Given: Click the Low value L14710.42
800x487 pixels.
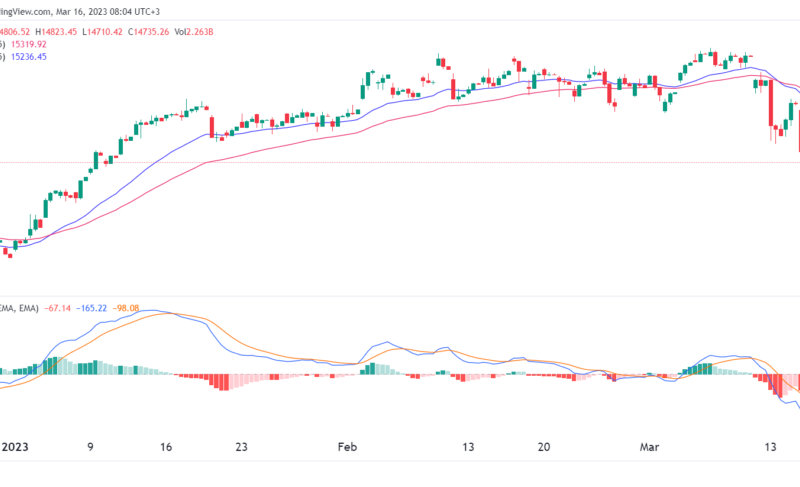Looking at the screenshot, I should pos(103,32).
